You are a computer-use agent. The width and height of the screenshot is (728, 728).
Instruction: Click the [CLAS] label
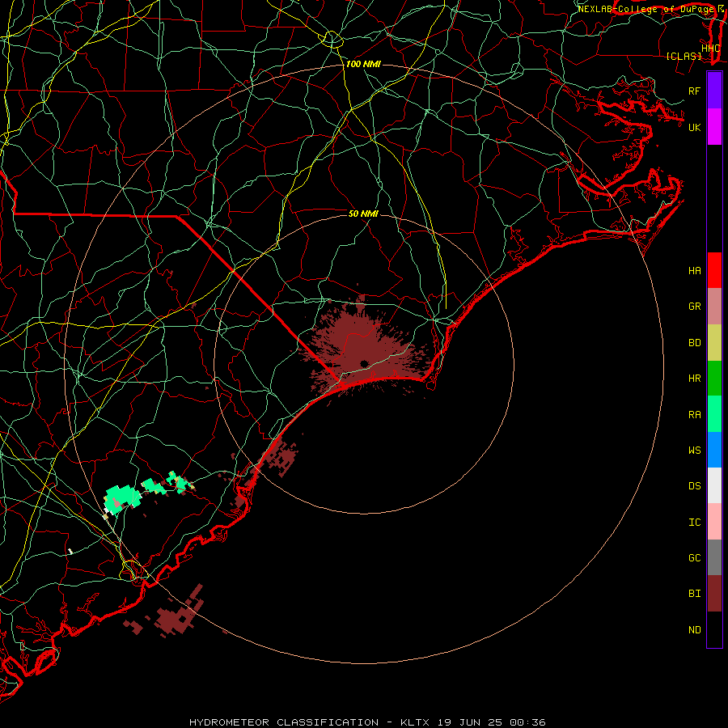click(684, 56)
